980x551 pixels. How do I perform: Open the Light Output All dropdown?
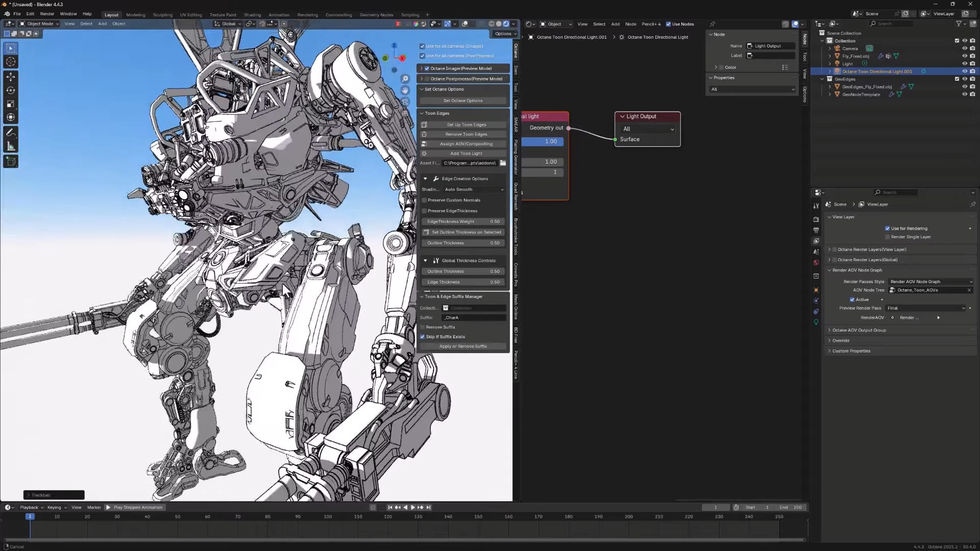647,129
